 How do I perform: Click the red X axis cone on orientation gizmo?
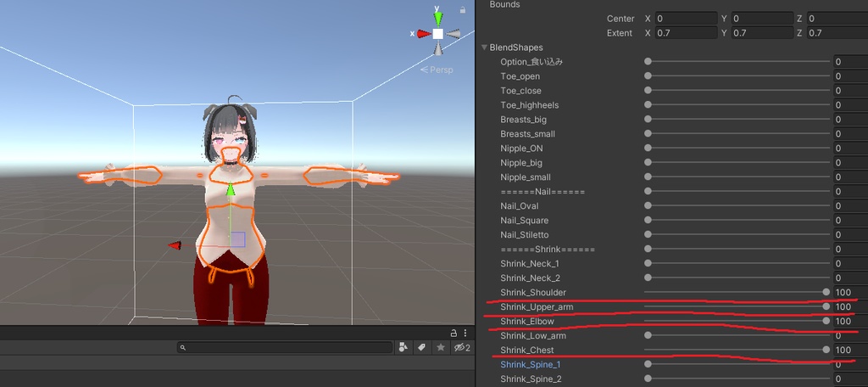pyautogui.click(x=424, y=34)
